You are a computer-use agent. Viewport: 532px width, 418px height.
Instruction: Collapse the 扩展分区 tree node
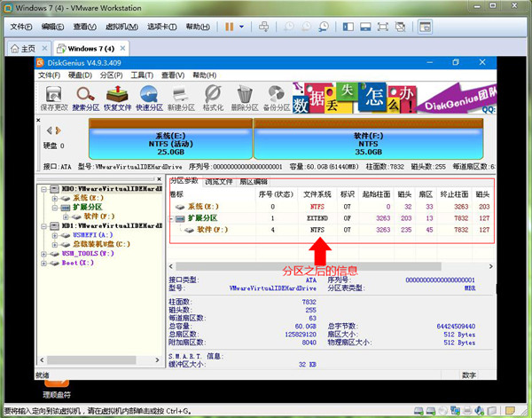[55, 207]
